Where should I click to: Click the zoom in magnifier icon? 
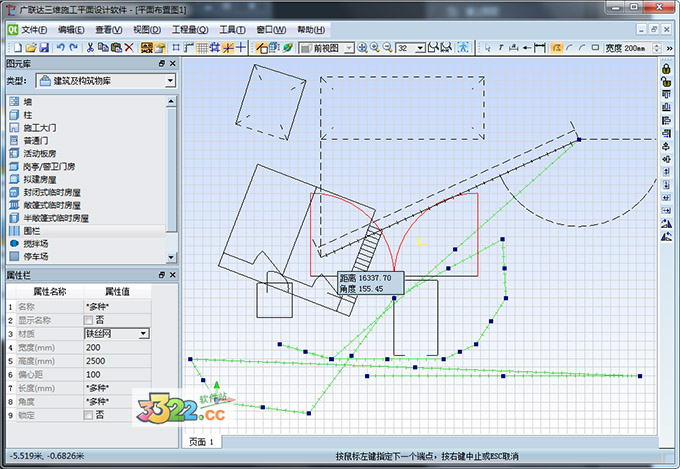pos(375,47)
